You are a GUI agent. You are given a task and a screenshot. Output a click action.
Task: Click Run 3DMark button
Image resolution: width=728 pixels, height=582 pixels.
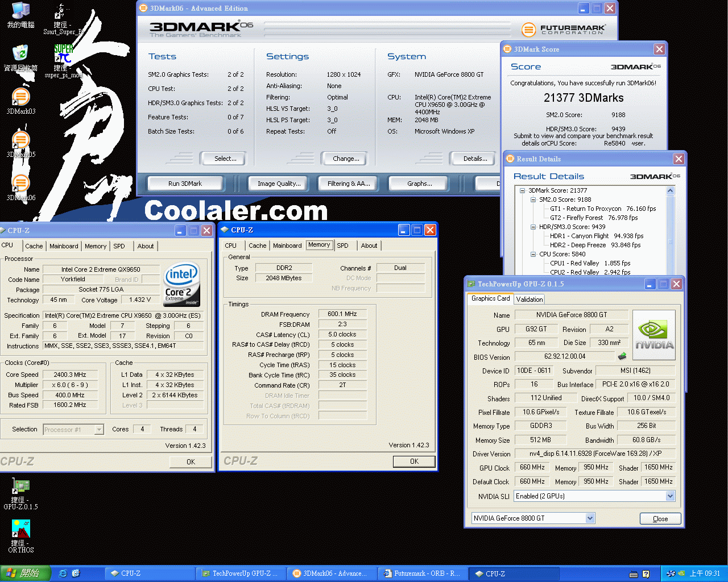tap(185, 184)
